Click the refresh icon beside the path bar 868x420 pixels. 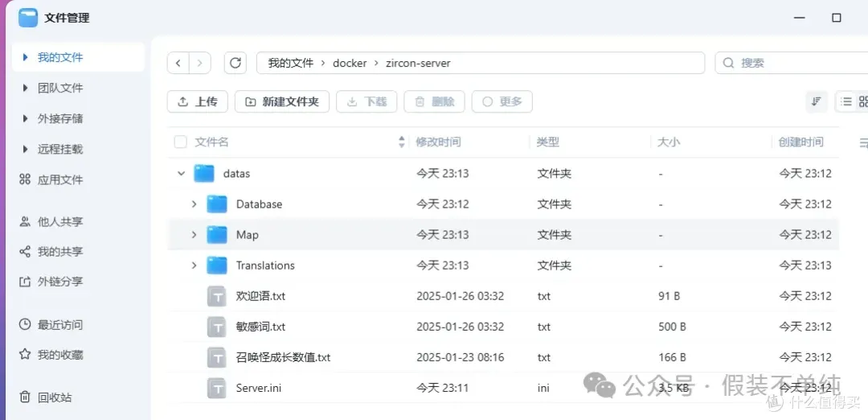click(x=235, y=63)
